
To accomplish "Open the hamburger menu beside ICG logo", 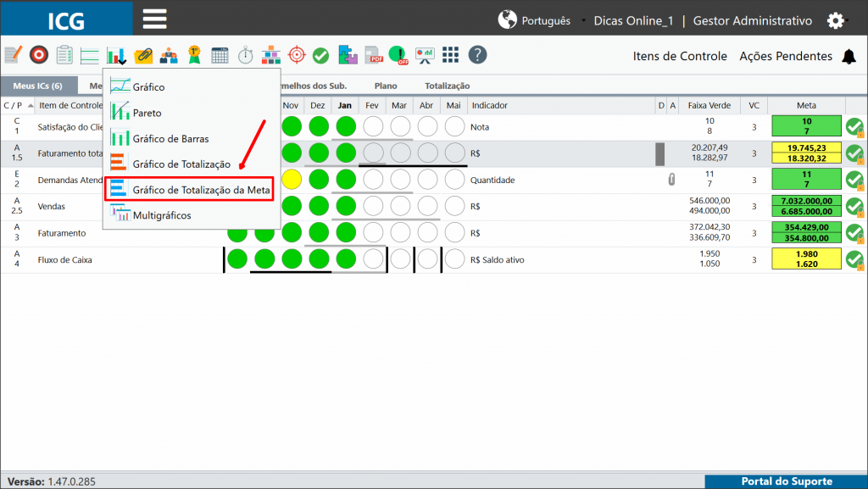I will click(154, 19).
